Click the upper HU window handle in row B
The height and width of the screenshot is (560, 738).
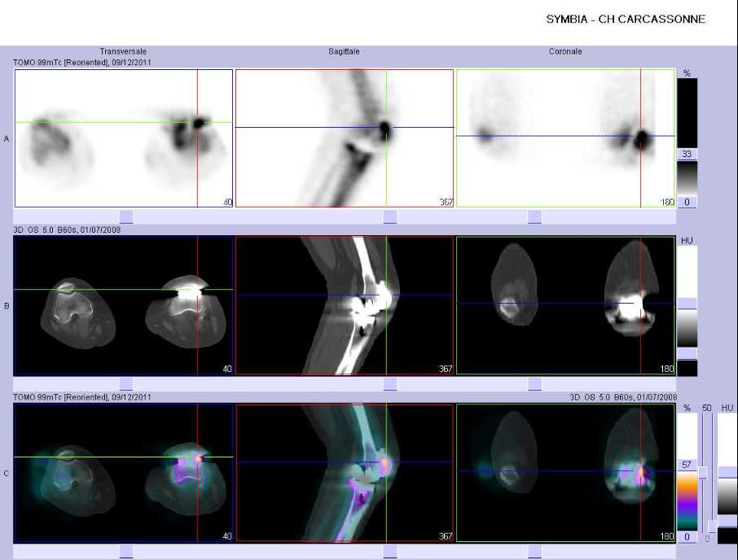pos(687,304)
